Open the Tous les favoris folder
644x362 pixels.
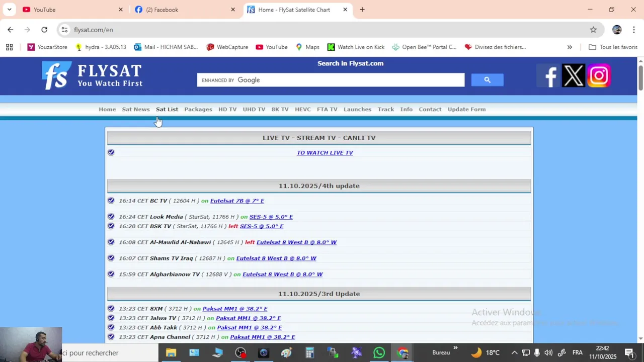(613, 47)
